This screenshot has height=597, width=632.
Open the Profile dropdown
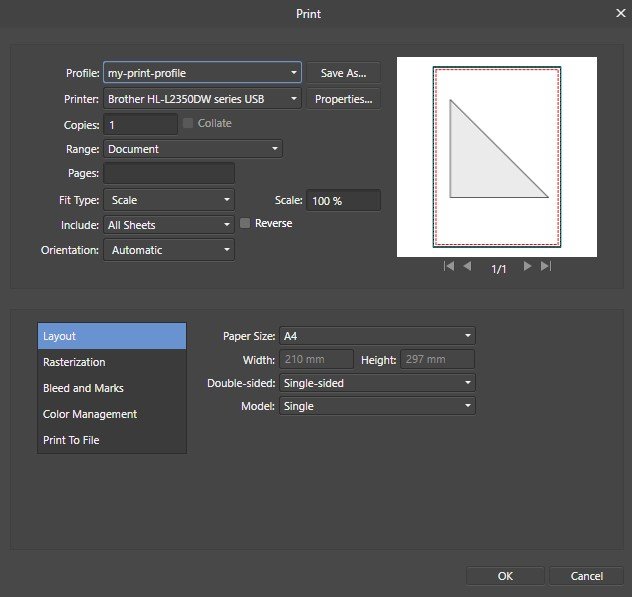(202, 73)
